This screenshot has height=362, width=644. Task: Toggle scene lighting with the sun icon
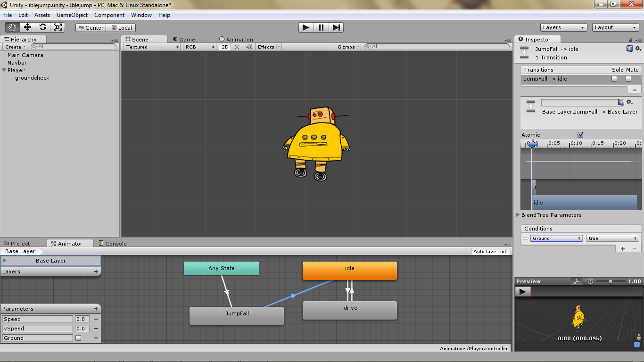[x=236, y=47]
